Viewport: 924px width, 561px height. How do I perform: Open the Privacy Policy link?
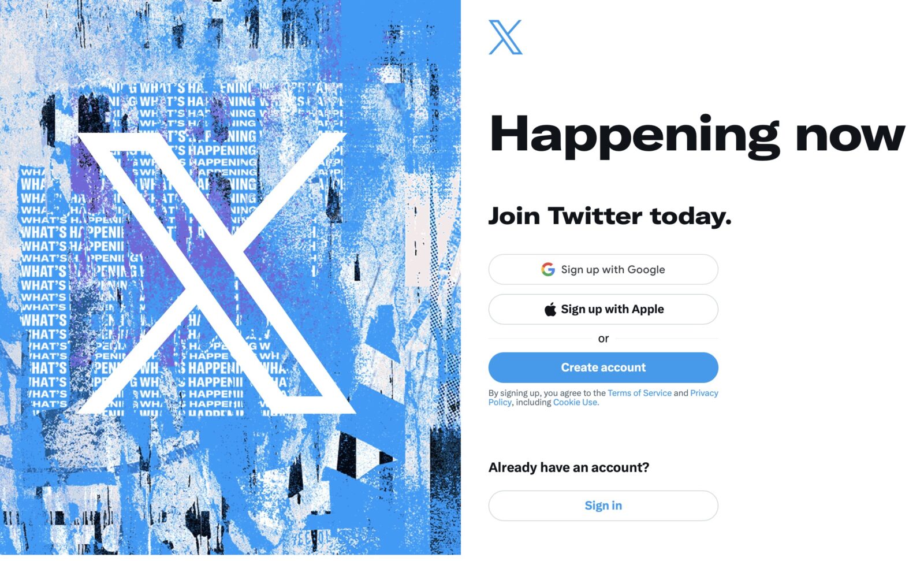704,393
